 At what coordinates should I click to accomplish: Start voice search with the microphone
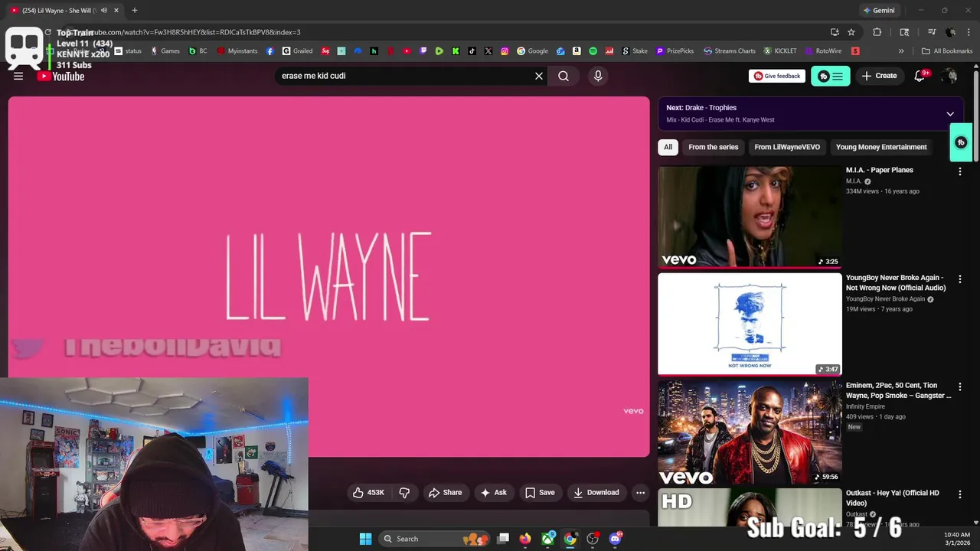pos(598,76)
